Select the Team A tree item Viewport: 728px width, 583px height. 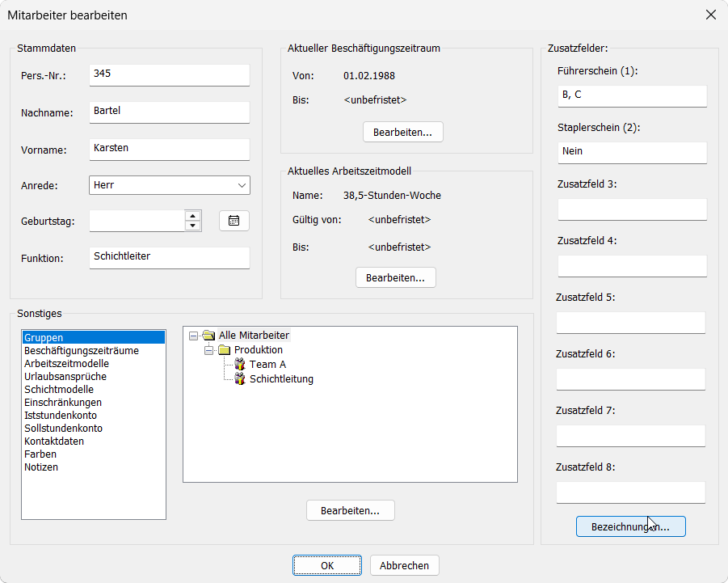click(267, 365)
